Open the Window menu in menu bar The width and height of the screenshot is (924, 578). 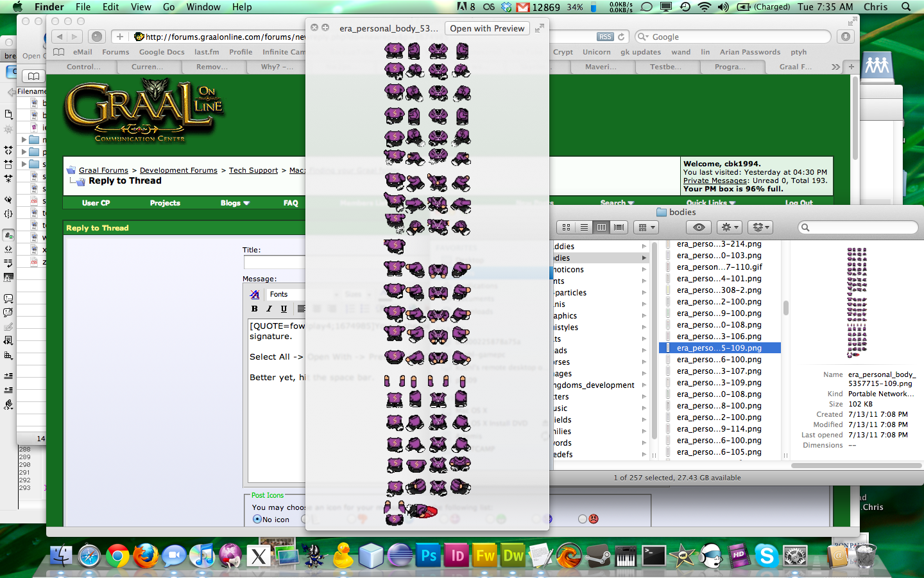point(203,7)
